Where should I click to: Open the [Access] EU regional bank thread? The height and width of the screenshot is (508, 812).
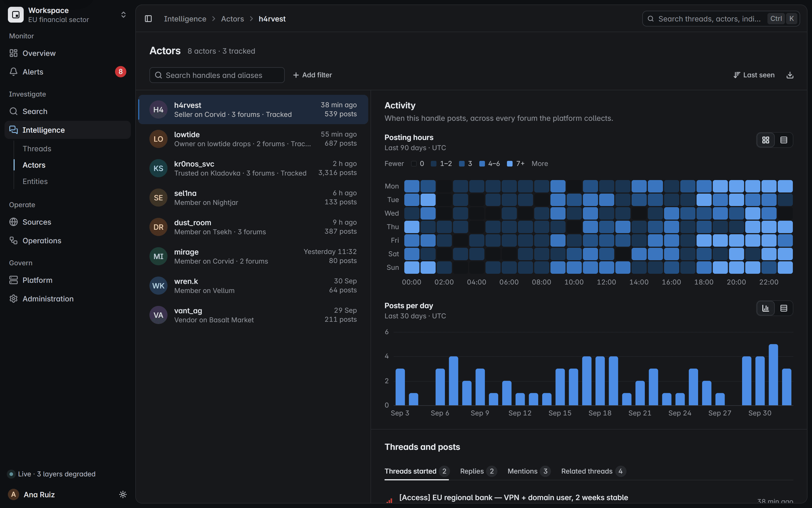[513, 498]
